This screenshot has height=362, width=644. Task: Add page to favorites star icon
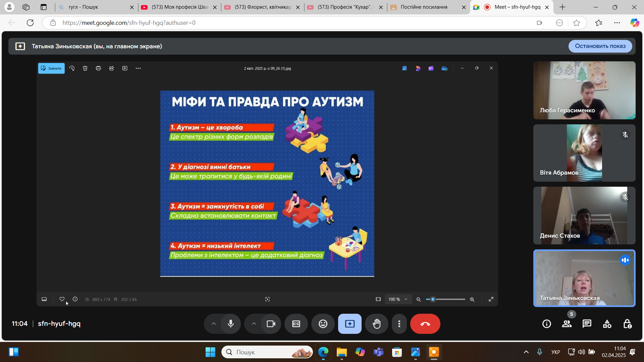tap(577, 23)
